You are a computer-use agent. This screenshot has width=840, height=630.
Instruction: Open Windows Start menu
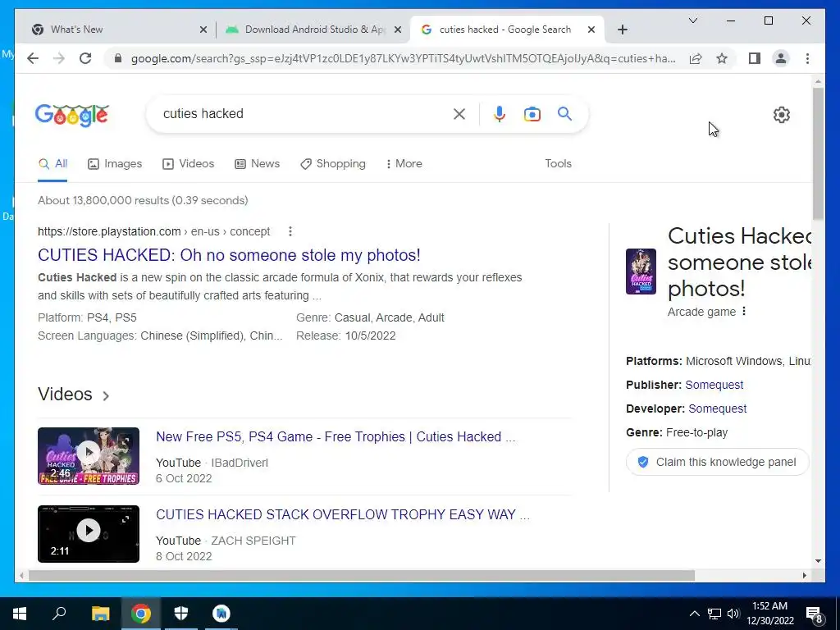click(x=20, y=614)
